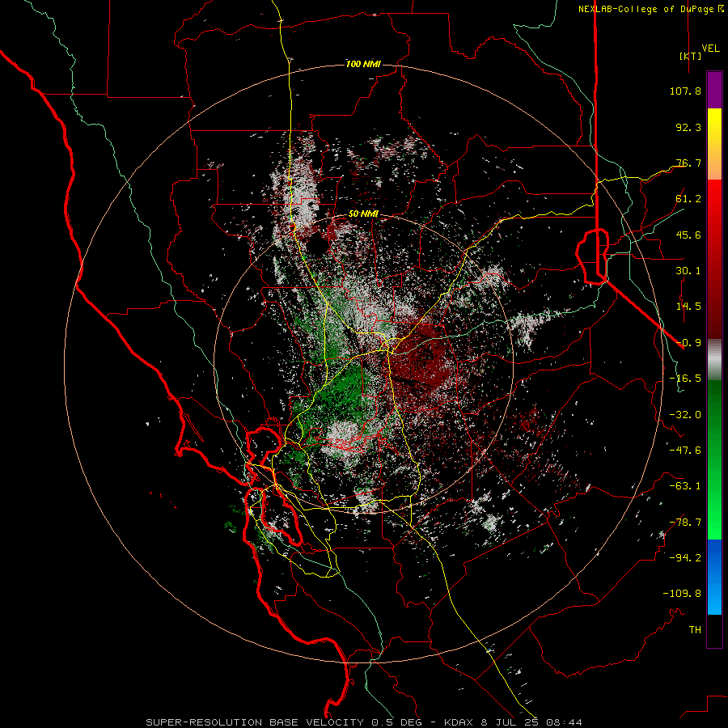This screenshot has height=728, width=728.
Task: Click the -32.0 velocity scale value
Action: (685, 415)
